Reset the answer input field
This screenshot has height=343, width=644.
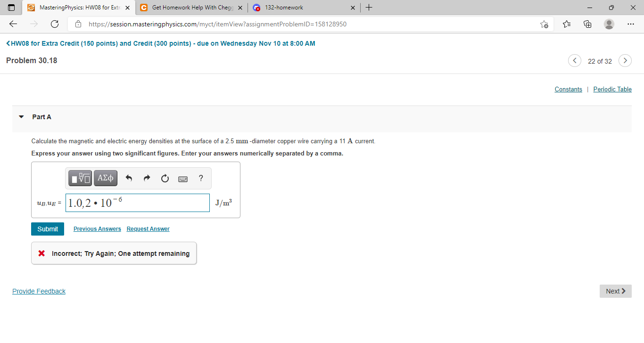pos(164,178)
